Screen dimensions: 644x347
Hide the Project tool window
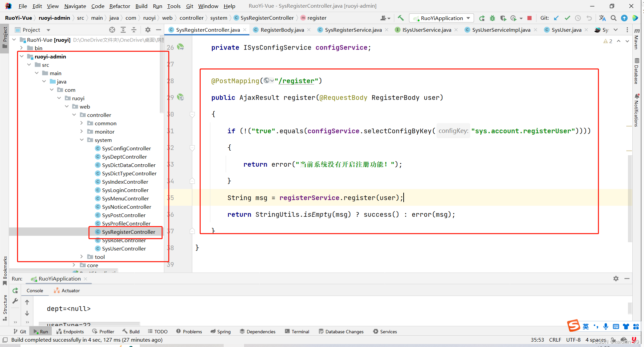159,30
